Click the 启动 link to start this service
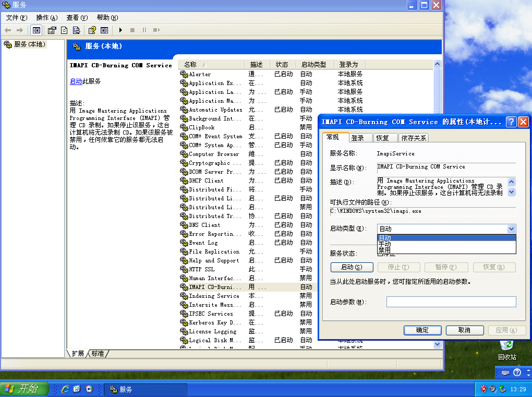The image size is (532, 397). pos(76,81)
